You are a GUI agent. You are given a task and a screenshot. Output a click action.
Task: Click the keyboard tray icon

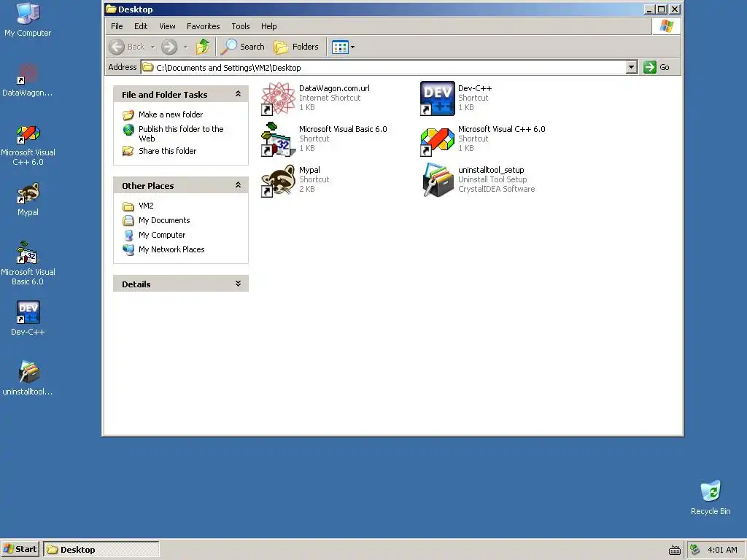[x=675, y=550]
